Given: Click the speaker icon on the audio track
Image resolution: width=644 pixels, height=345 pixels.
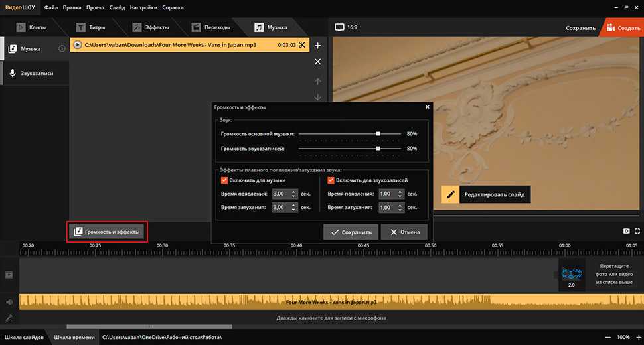Looking at the screenshot, I should click(x=9, y=302).
